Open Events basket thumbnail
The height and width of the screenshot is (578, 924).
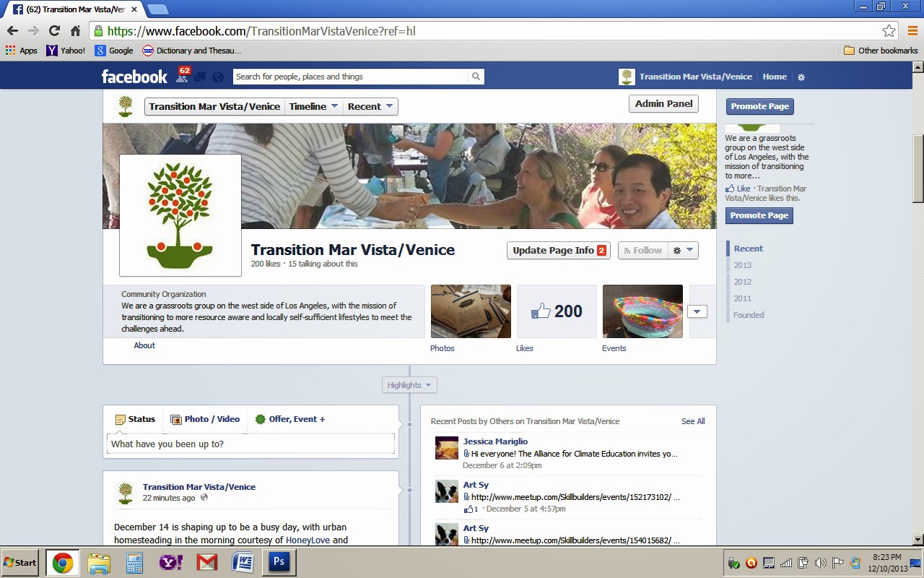642,311
